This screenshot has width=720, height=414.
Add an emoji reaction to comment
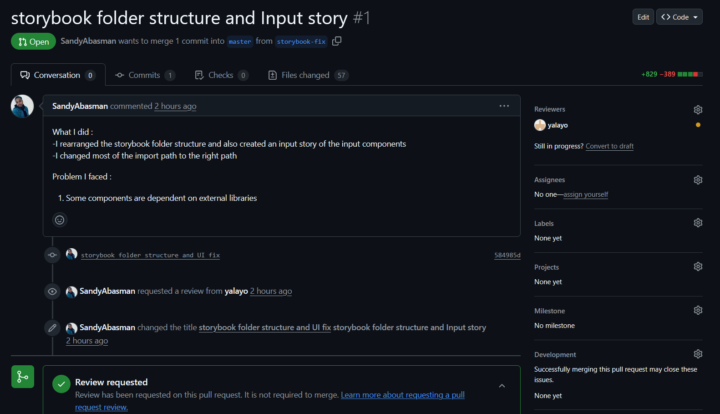tap(59, 220)
